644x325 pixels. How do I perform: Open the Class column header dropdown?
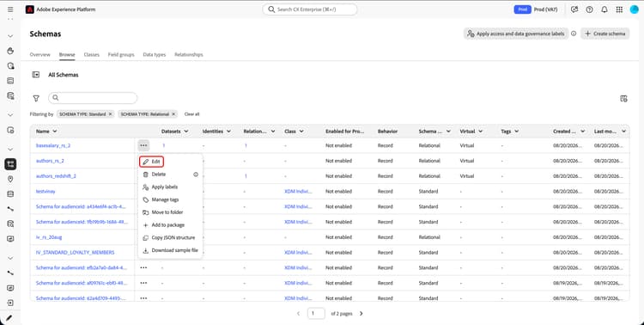(301, 132)
